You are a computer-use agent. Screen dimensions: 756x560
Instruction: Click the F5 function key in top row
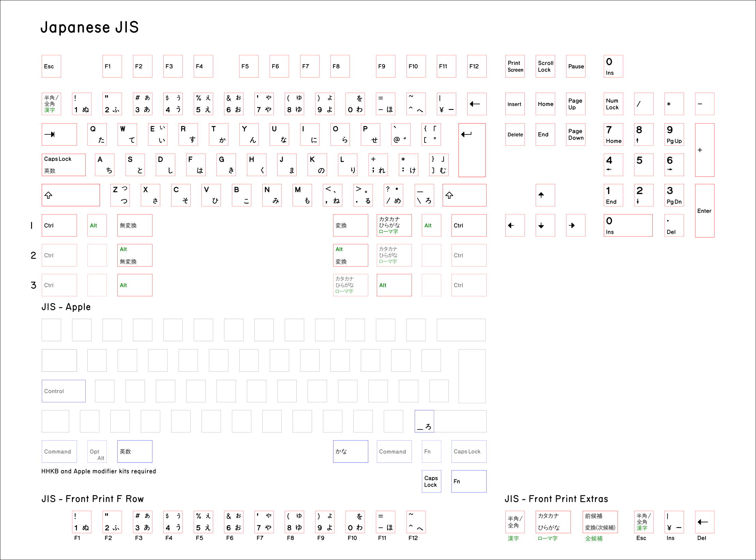pos(249,66)
